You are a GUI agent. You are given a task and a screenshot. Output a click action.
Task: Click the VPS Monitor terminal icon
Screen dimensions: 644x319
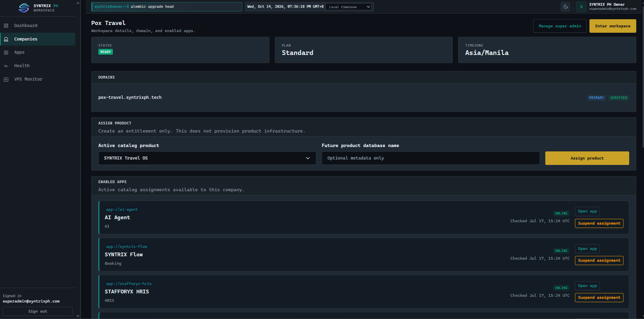6,80
